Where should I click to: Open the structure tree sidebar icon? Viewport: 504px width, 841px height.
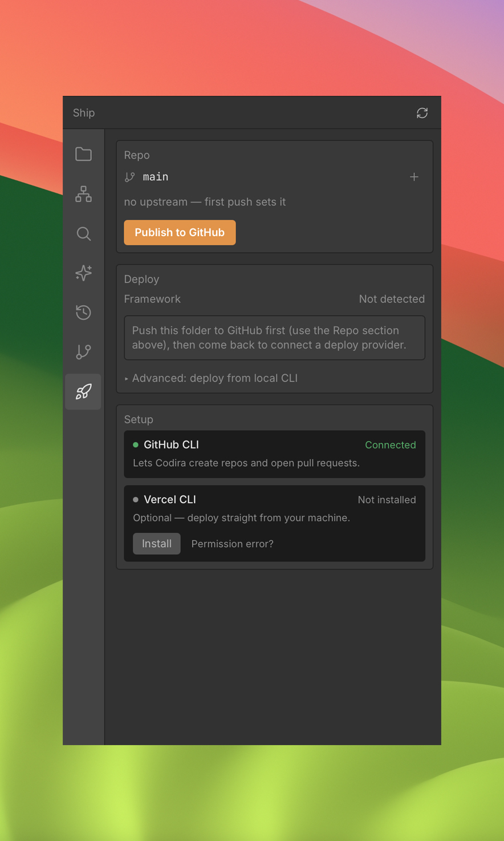click(83, 194)
